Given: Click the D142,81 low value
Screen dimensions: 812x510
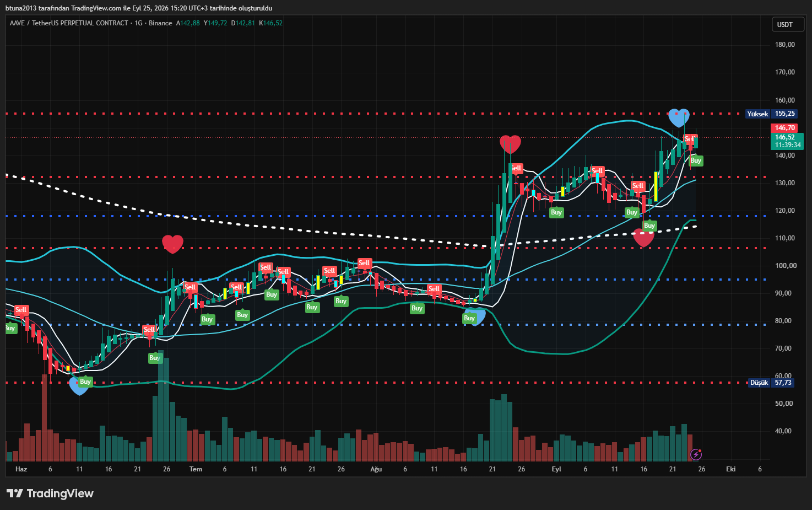Looking at the screenshot, I should tap(243, 23).
